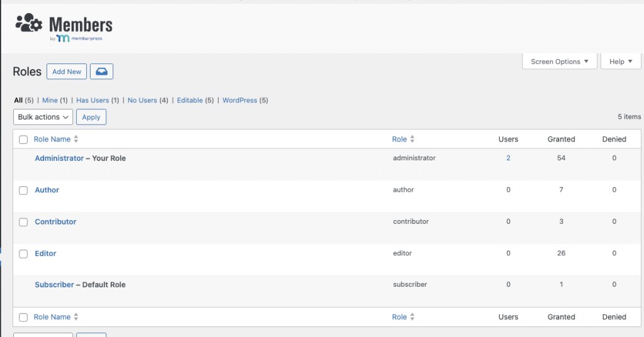This screenshot has width=644, height=337.
Task: Show only Editable roles filter
Action: (190, 100)
